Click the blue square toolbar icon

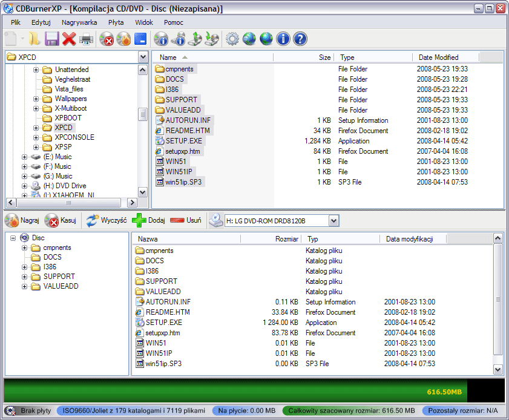tap(140, 39)
